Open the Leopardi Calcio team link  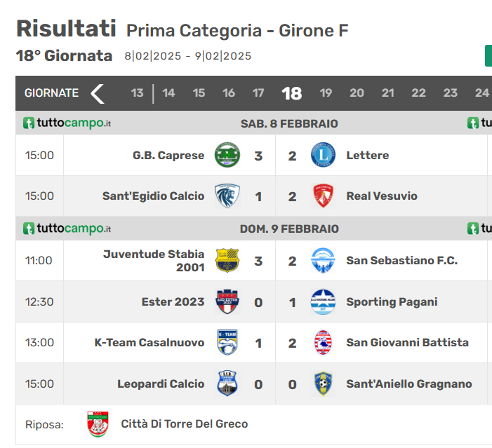coord(161,383)
